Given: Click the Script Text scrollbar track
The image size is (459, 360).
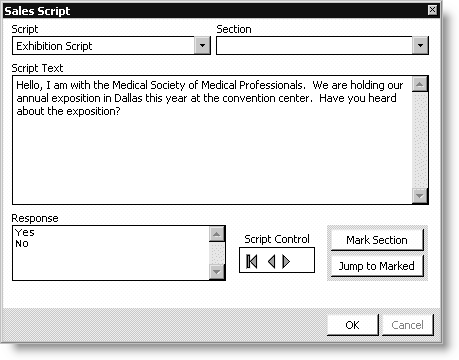Looking at the screenshot, I should (x=420, y=140).
